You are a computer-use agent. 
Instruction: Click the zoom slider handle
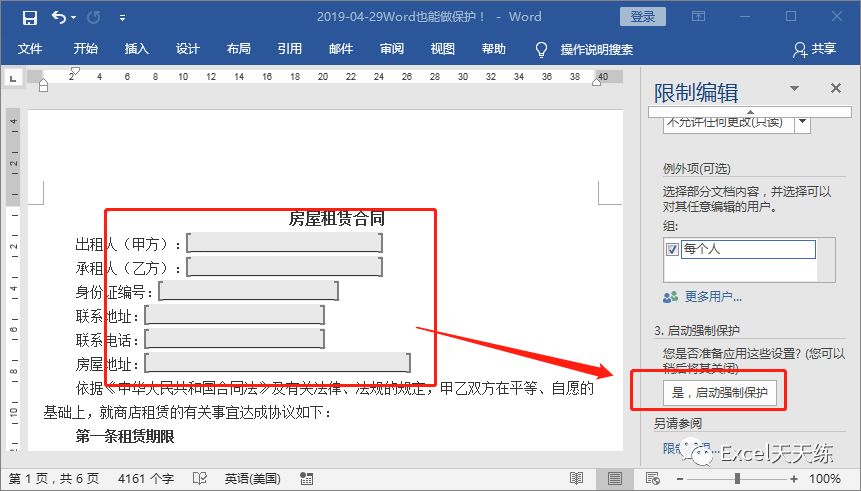click(737, 479)
